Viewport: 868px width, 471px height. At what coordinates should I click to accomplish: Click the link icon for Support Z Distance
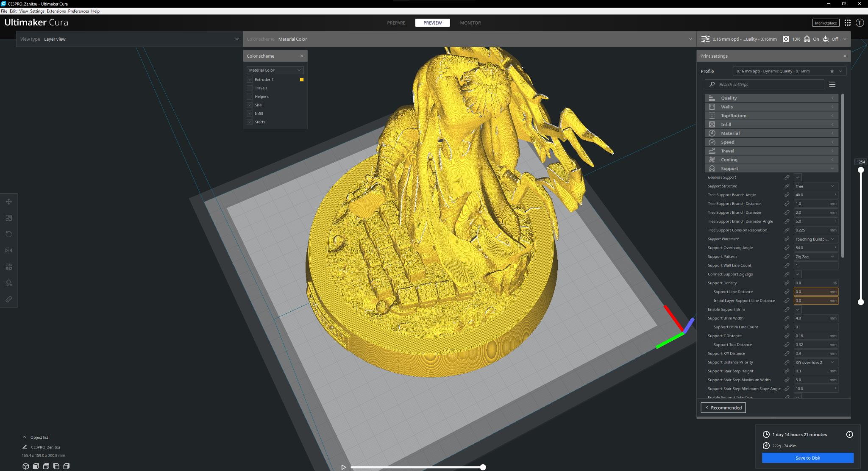787,336
